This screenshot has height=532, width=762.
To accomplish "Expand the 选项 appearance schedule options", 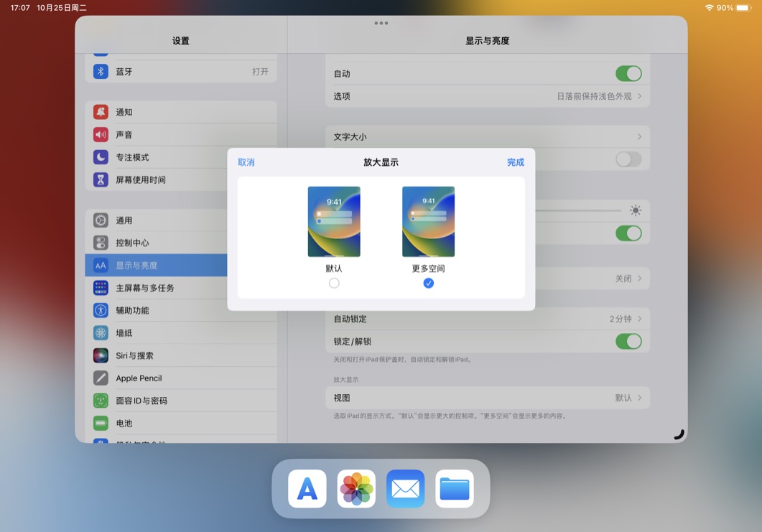I will [x=488, y=95].
